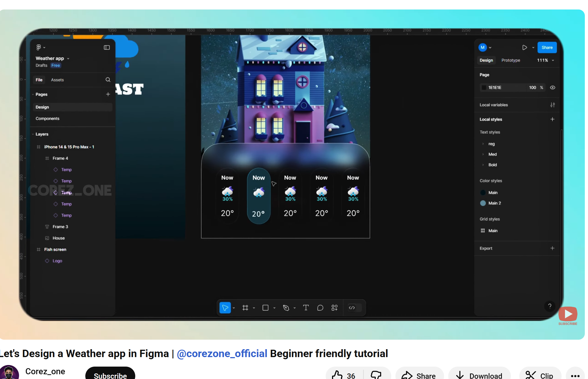Click the search icon in left panel
The image size is (588, 379).
pyautogui.click(x=108, y=80)
